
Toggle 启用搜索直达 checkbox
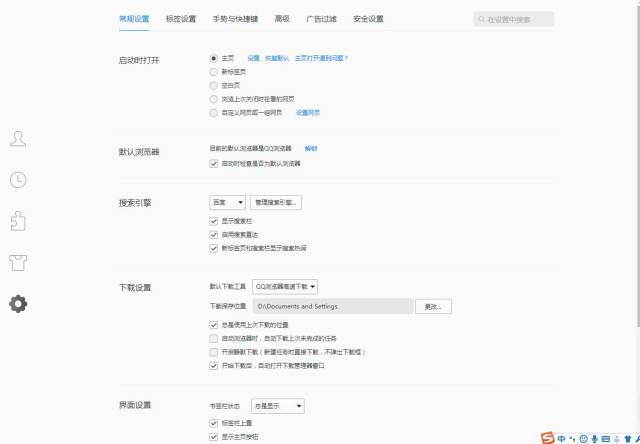[213, 235]
